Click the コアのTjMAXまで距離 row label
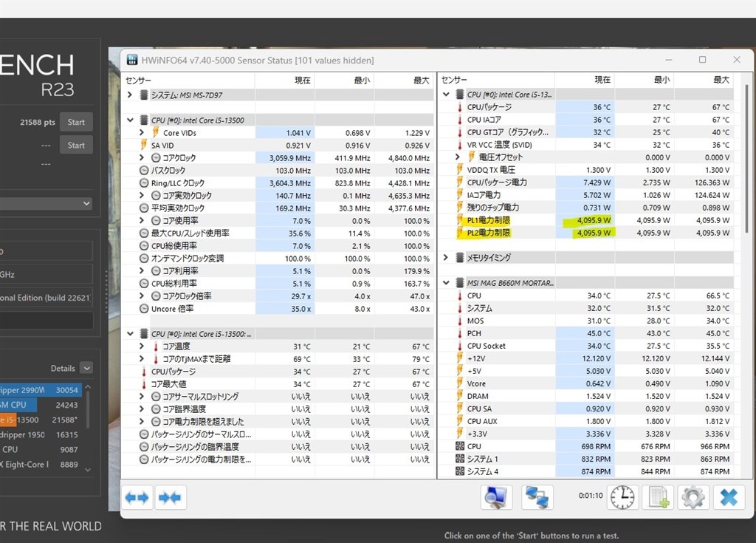This screenshot has height=543, width=756. [x=196, y=358]
